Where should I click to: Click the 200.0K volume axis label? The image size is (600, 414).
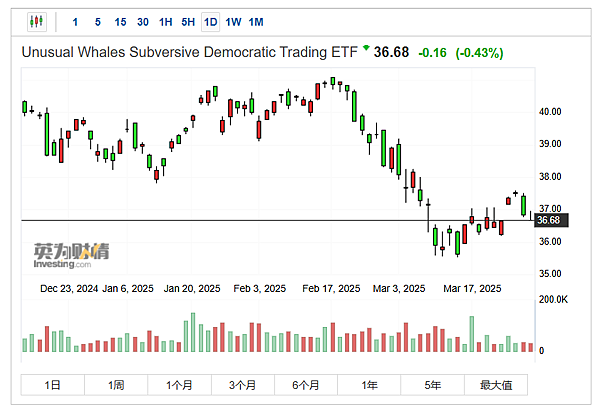coord(553,299)
